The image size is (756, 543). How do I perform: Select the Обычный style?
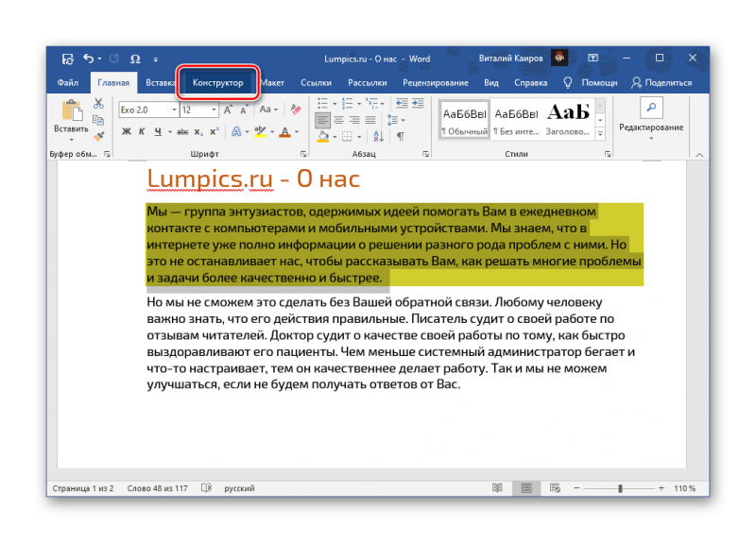point(464,120)
